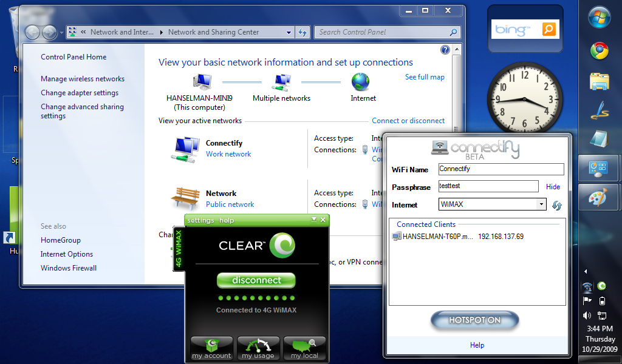Open the address bar history dropdown
This screenshot has width=622, height=364.
pyautogui.click(x=289, y=33)
